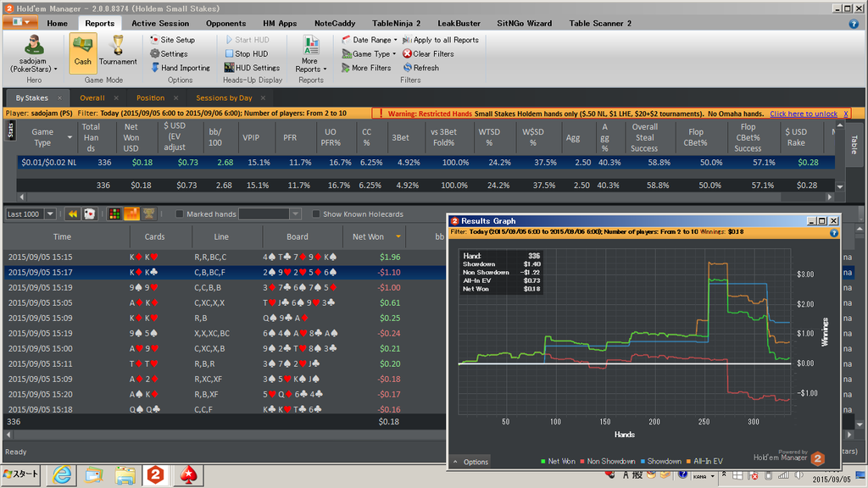Click the Refresh filter button
This screenshot has width=868, height=488.
coord(420,68)
